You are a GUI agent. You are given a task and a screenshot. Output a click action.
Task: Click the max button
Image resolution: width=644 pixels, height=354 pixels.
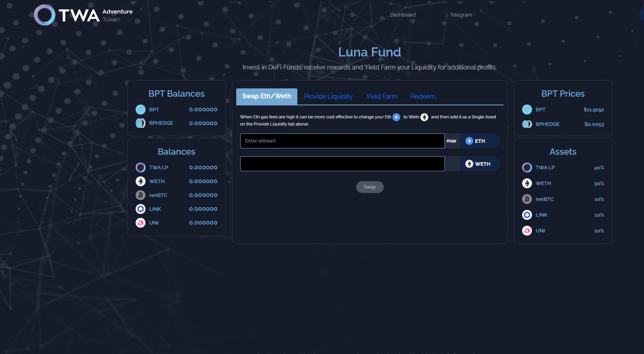pos(452,141)
